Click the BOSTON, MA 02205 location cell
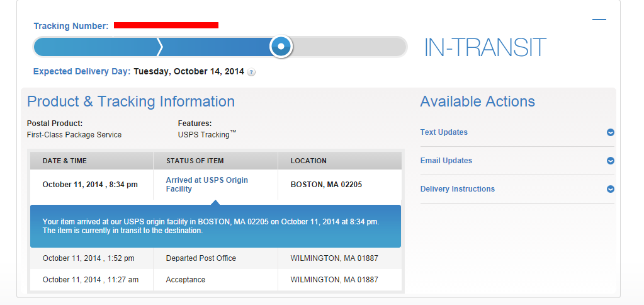This screenshot has height=305, width=644. click(326, 185)
